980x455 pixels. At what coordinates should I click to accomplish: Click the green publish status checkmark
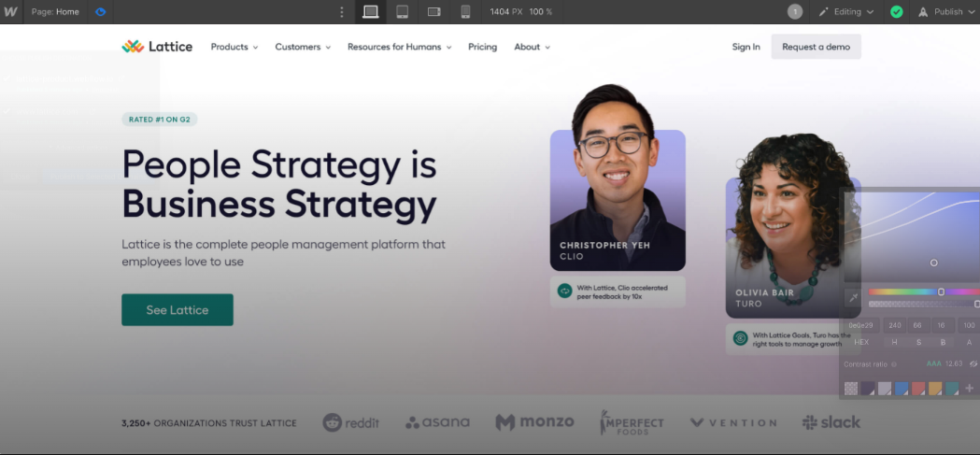pyautogui.click(x=897, y=12)
